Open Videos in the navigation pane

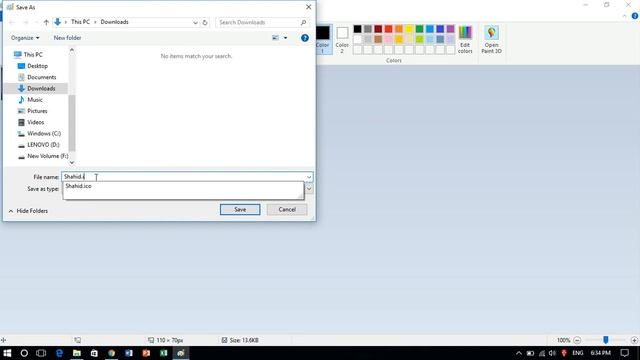click(36, 122)
